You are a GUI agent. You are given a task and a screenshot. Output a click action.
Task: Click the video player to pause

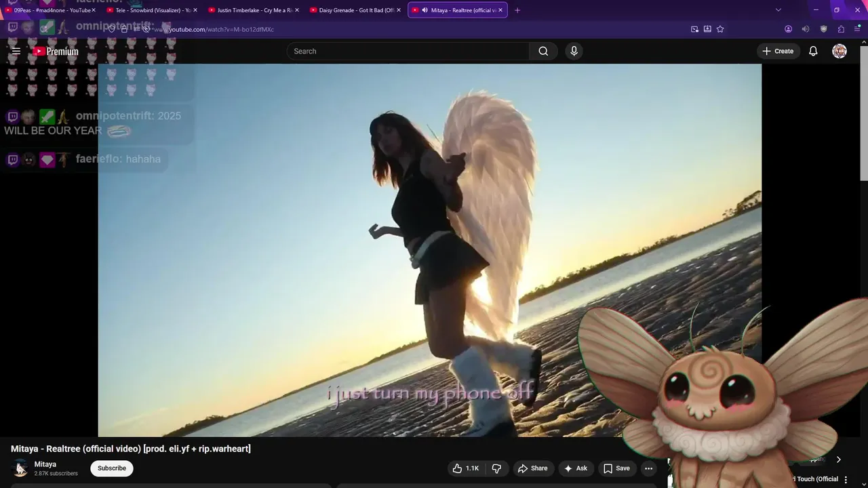(430, 250)
